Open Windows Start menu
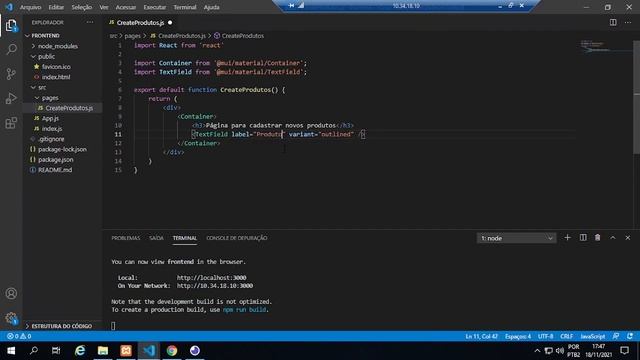 11,351
